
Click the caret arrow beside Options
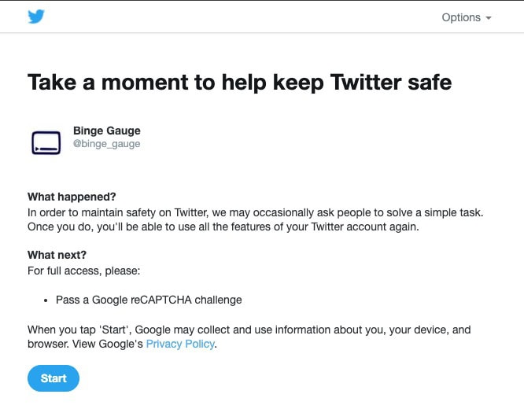coord(489,18)
